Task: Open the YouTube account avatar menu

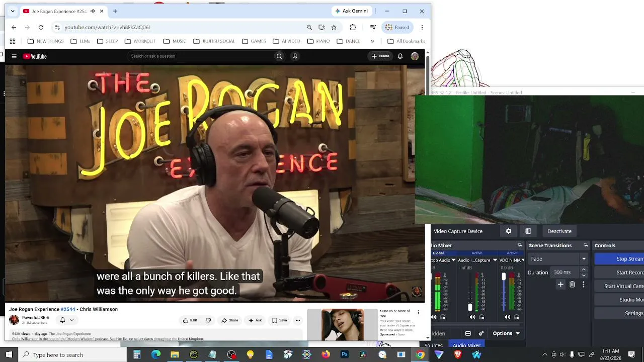Action: click(415, 56)
